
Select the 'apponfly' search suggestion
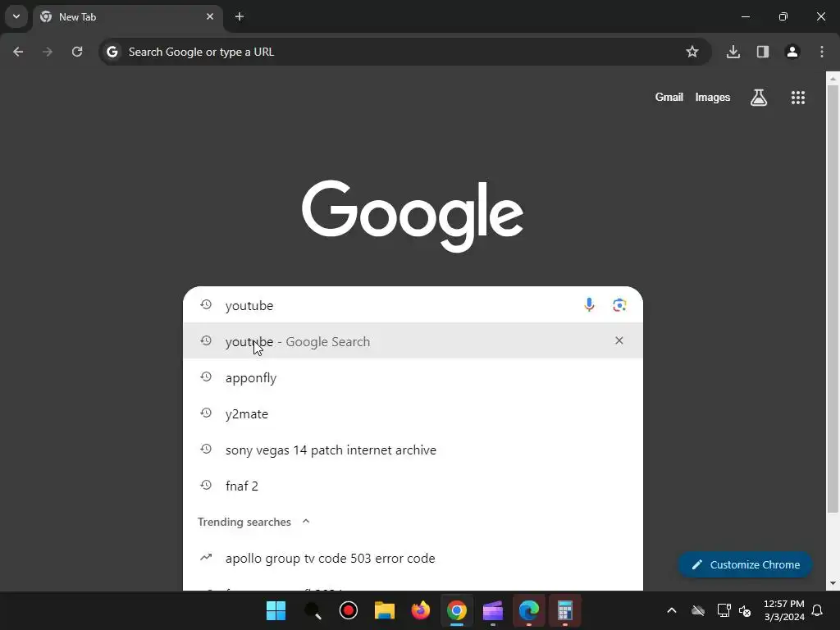[x=413, y=377]
